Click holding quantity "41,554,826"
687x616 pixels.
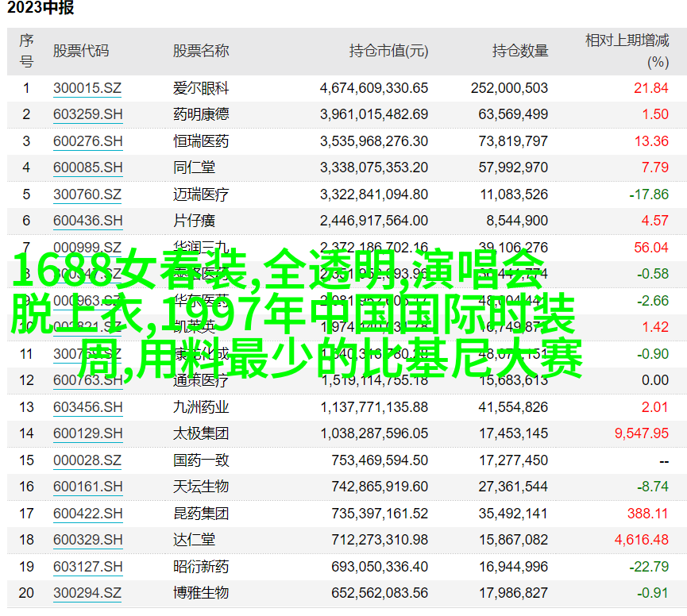513,406
